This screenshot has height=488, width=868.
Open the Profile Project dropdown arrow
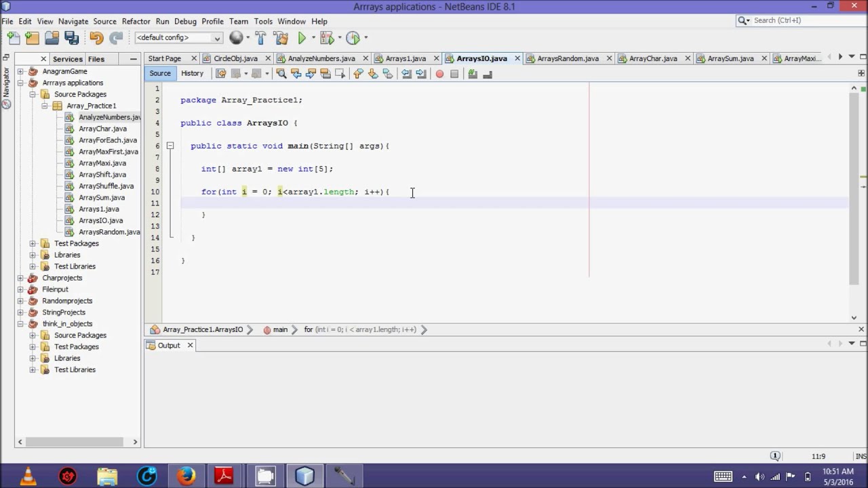(x=366, y=38)
